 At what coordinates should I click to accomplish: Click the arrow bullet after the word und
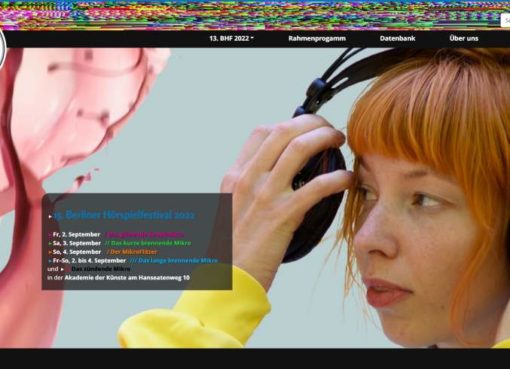(62, 269)
